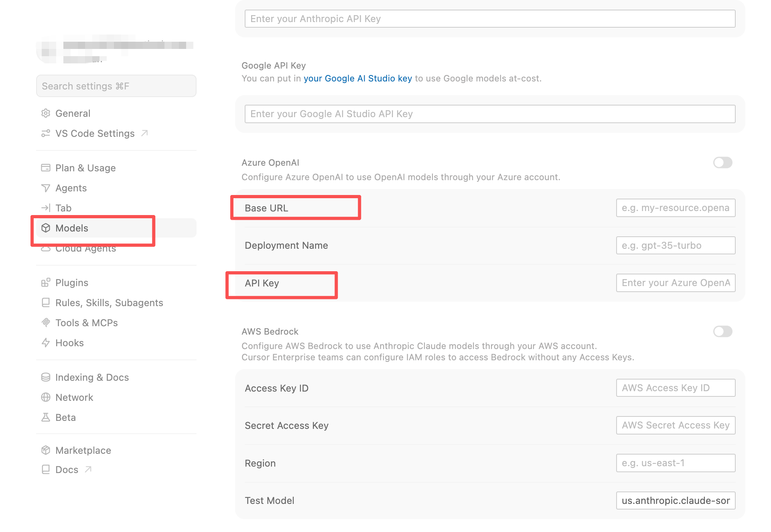Click the external-link arrow beside Docs
The height and width of the screenshot is (532, 771).
click(x=88, y=469)
